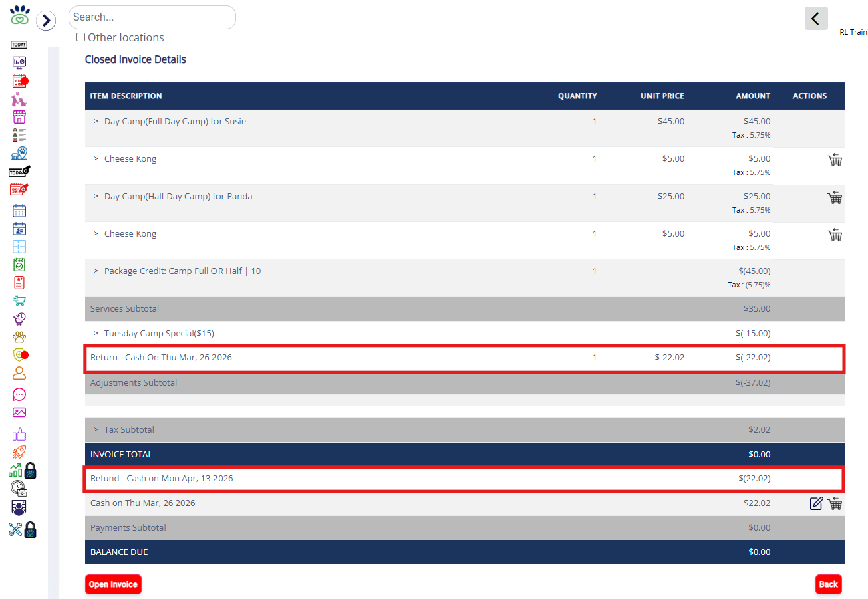
Task: Click the Closed Invoice Details heading
Action: tap(136, 59)
